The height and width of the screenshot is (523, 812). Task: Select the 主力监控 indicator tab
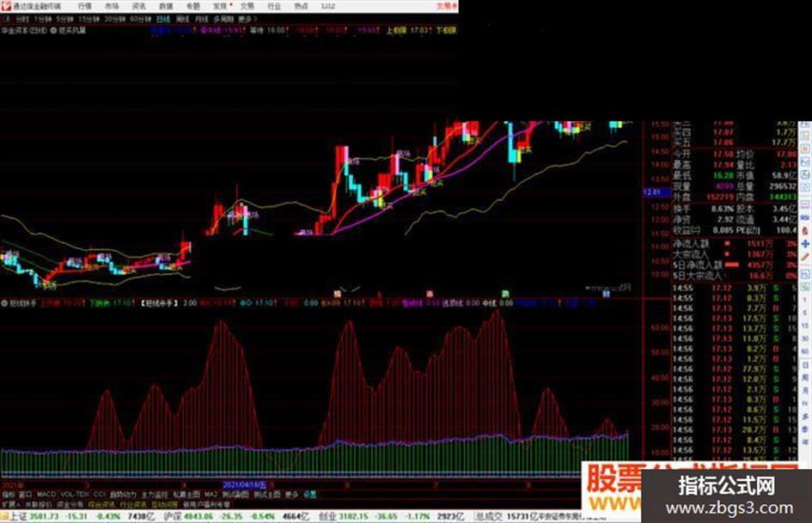(x=155, y=495)
